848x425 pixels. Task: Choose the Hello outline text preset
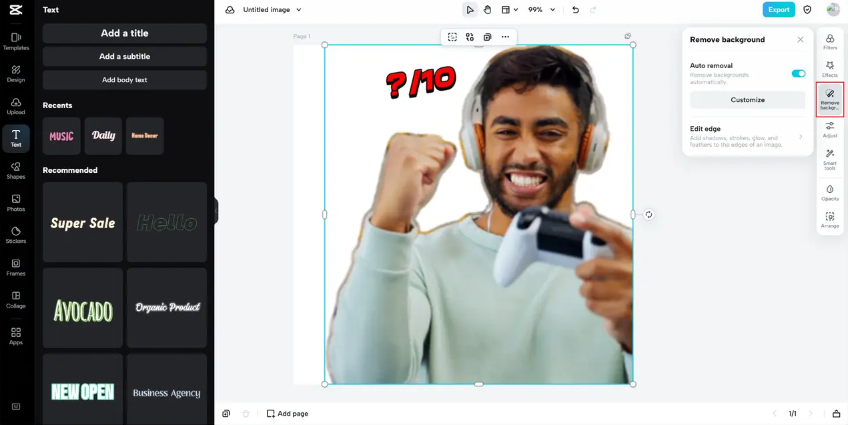[167, 222]
